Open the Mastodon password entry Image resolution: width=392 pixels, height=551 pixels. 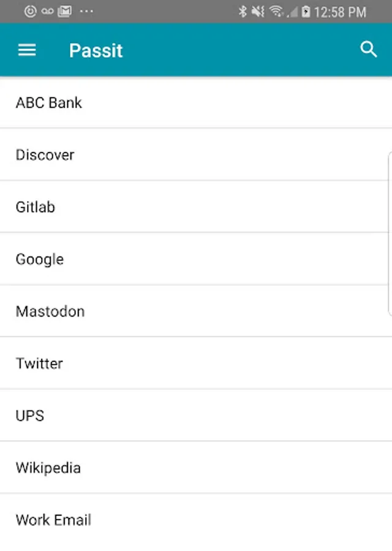click(x=50, y=311)
